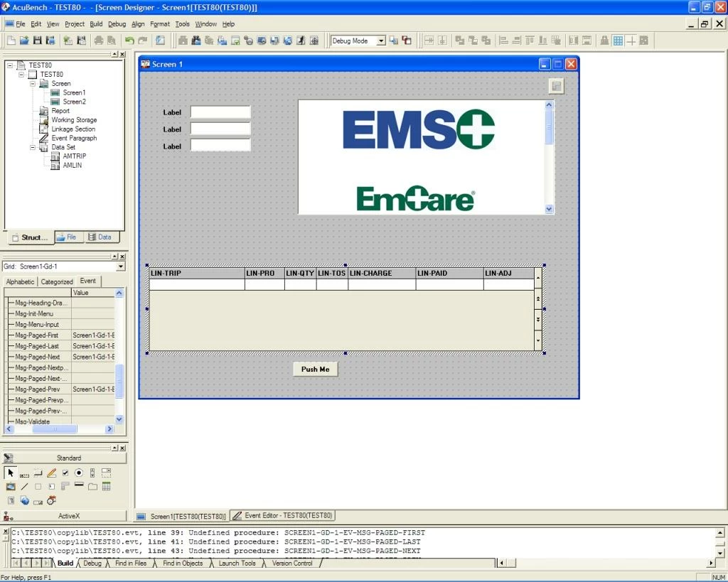The height and width of the screenshot is (582, 728).
Task: Undo the last action with the green arrow
Action: (129, 41)
